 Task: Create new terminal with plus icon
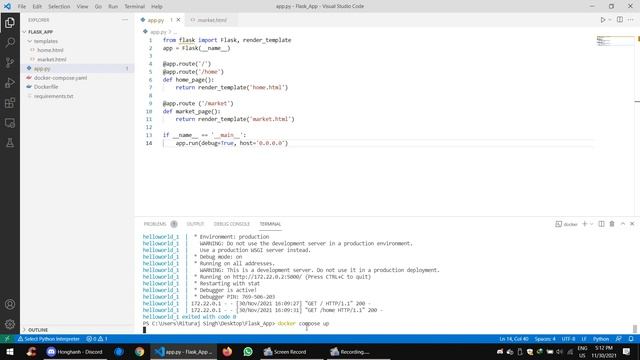[584, 224]
